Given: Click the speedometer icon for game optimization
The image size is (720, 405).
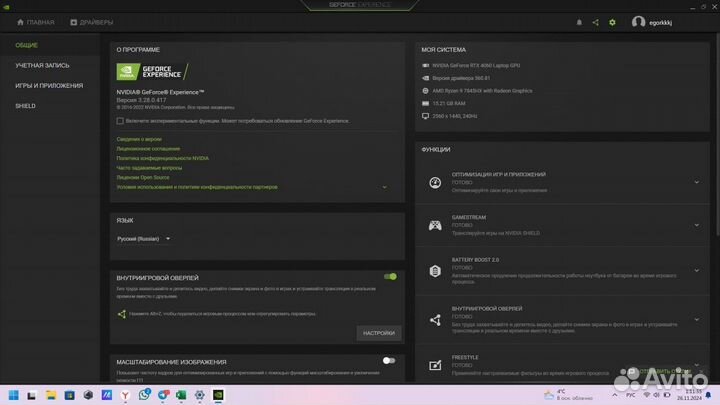Looking at the screenshot, I should pos(435,182).
